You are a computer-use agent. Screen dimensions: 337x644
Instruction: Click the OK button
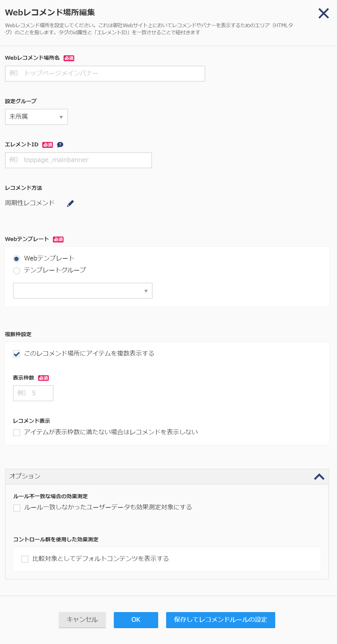(136, 620)
